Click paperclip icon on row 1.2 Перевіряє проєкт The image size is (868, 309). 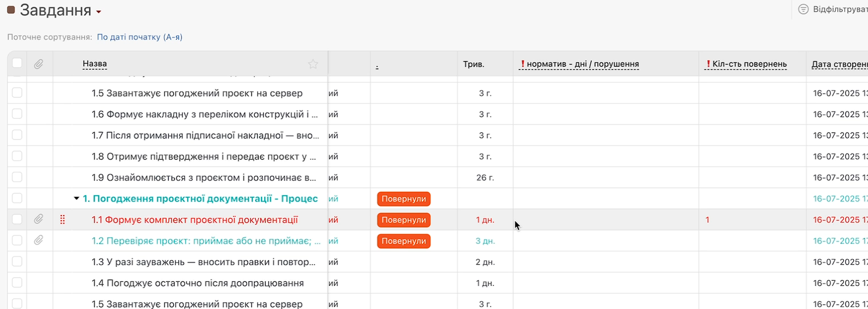(x=39, y=241)
